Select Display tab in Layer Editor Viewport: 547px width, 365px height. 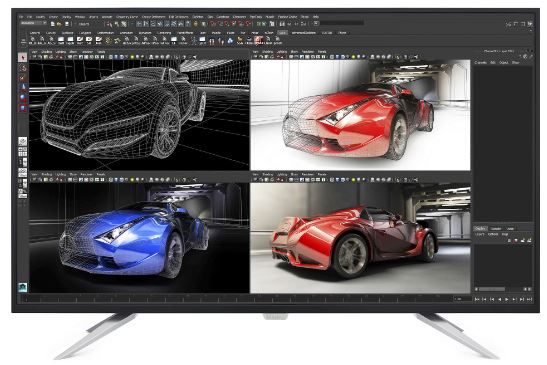(480, 229)
